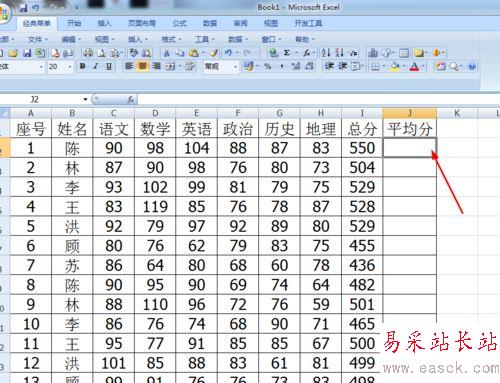Paste using the clipboard icon

(193, 53)
